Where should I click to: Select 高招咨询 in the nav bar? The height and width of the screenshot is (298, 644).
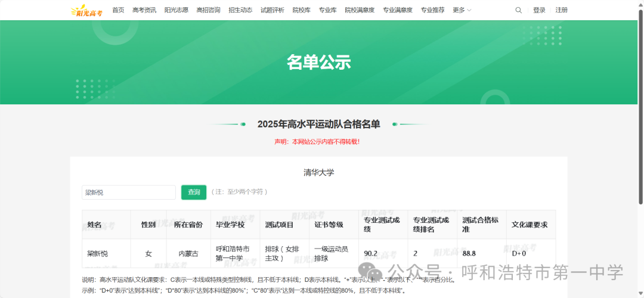click(208, 10)
